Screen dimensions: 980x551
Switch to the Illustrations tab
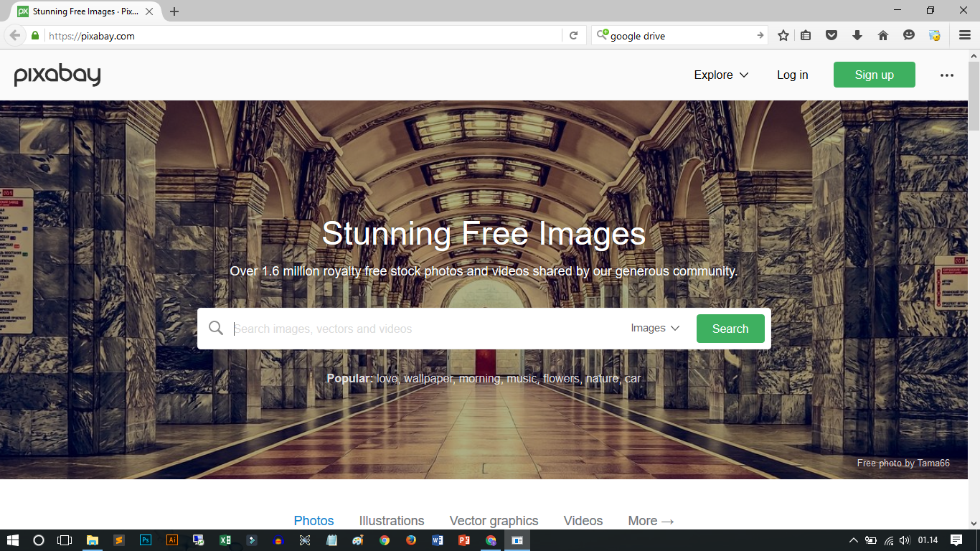[392, 520]
